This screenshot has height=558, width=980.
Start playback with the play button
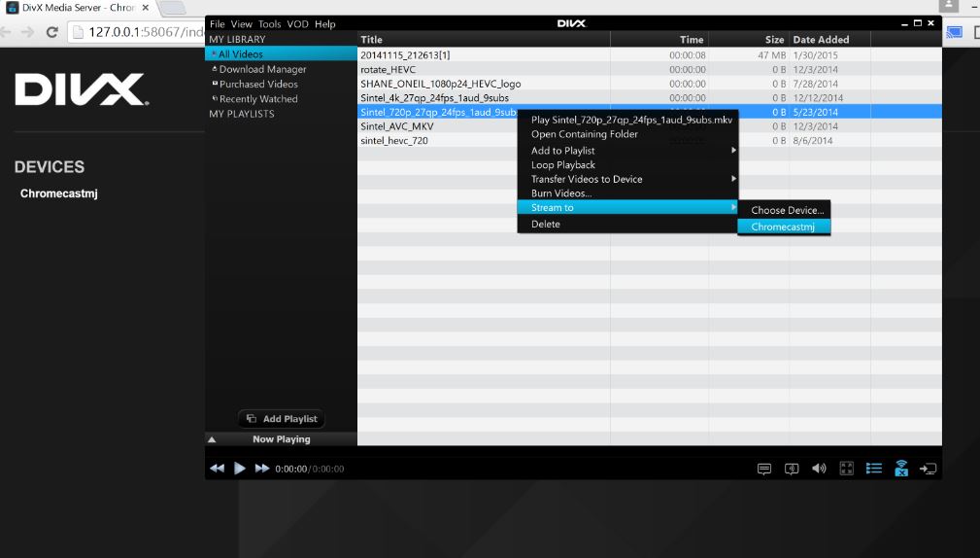[239, 469]
